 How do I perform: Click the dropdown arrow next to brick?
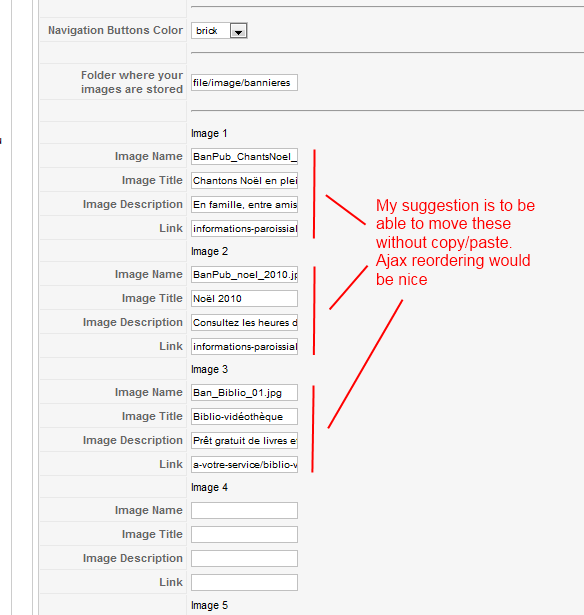(x=238, y=31)
